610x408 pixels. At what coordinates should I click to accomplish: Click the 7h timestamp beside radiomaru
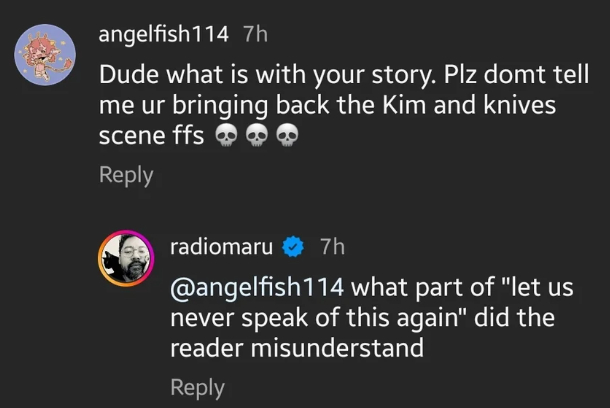coord(332,246)
